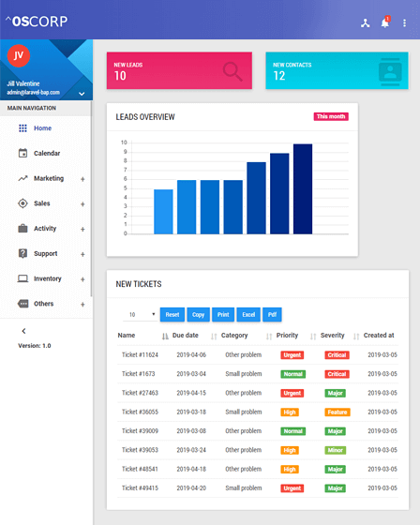Click the Feature severity badge
Screen dimensions: 420x525
(337, 412)
